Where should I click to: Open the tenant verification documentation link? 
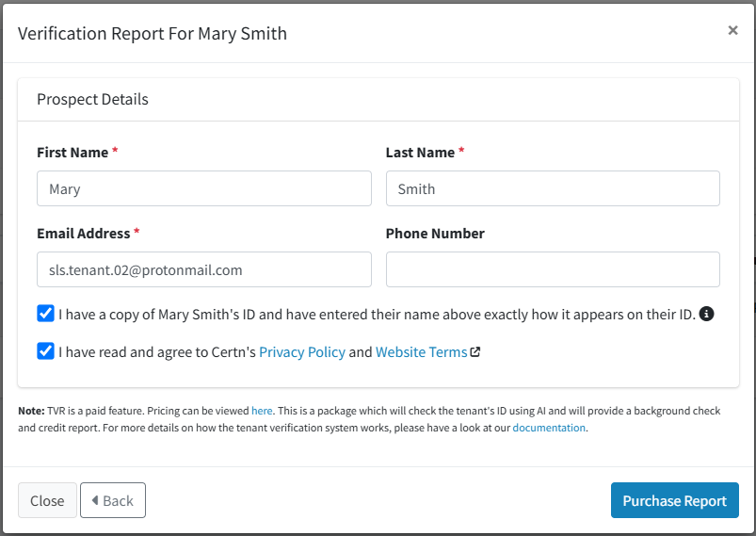pos(549,428)
